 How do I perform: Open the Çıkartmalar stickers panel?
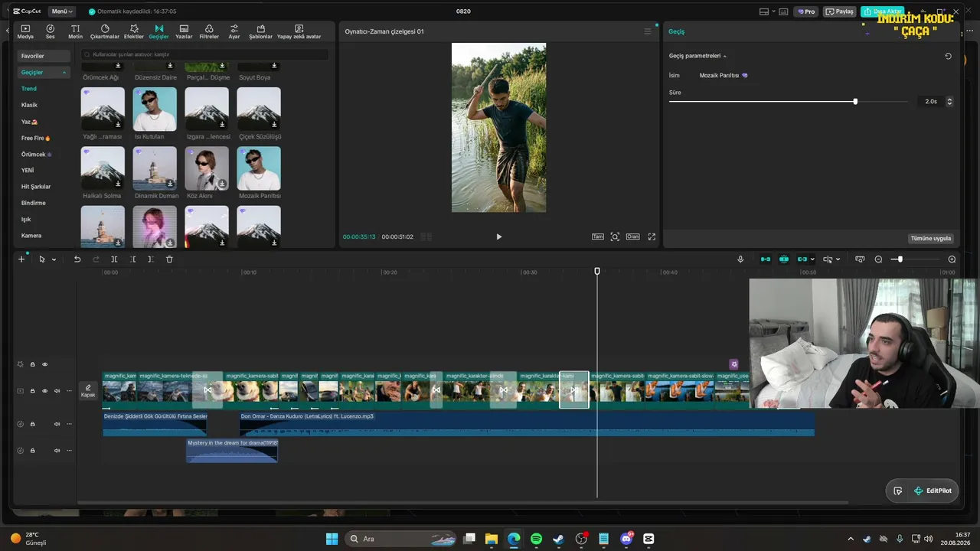(105, 31)
